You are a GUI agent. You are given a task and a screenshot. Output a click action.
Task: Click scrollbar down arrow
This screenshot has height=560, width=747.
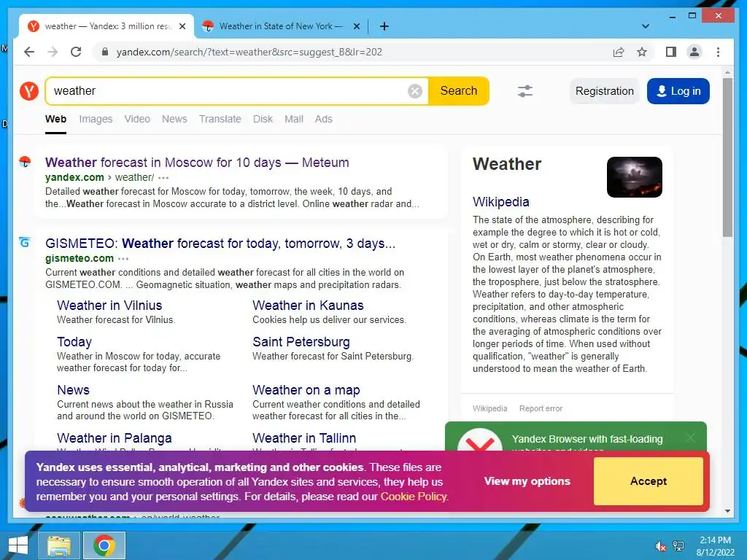point(727,511)
